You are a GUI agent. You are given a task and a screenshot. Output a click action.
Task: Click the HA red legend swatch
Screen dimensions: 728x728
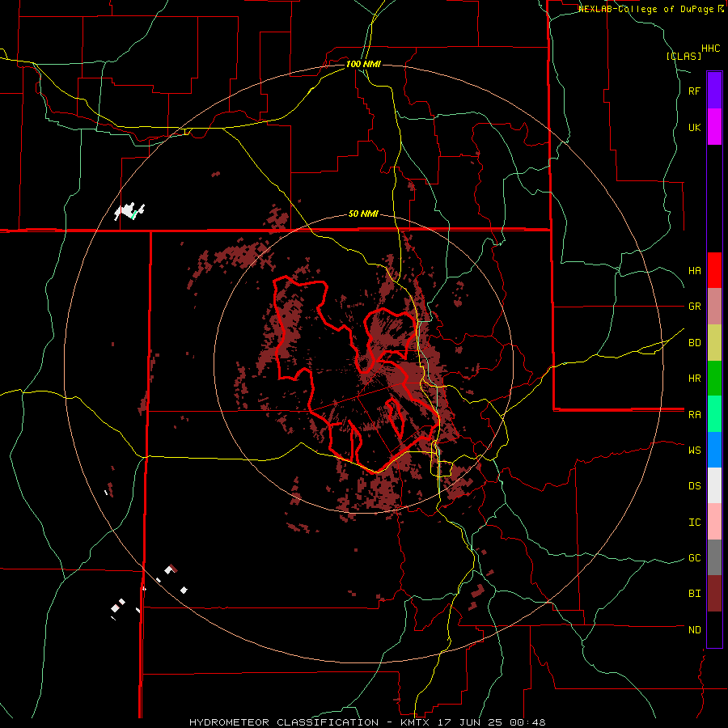click(x=714, y=270)
